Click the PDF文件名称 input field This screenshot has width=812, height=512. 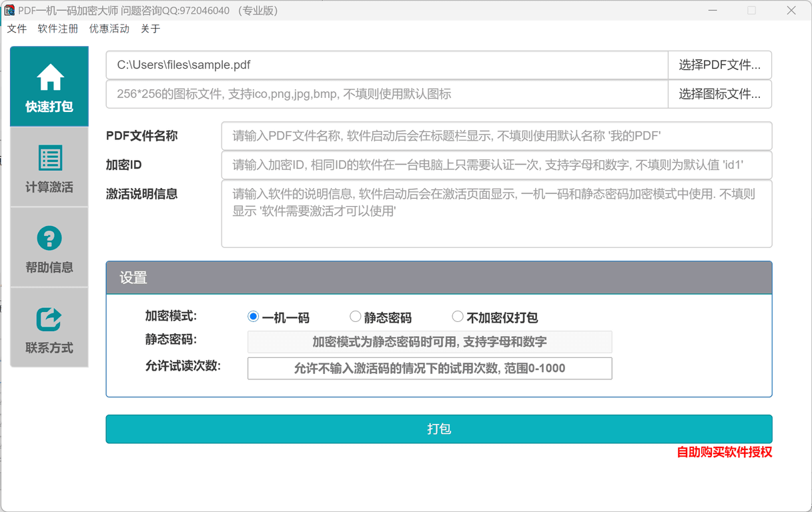(x=496, y=135)
